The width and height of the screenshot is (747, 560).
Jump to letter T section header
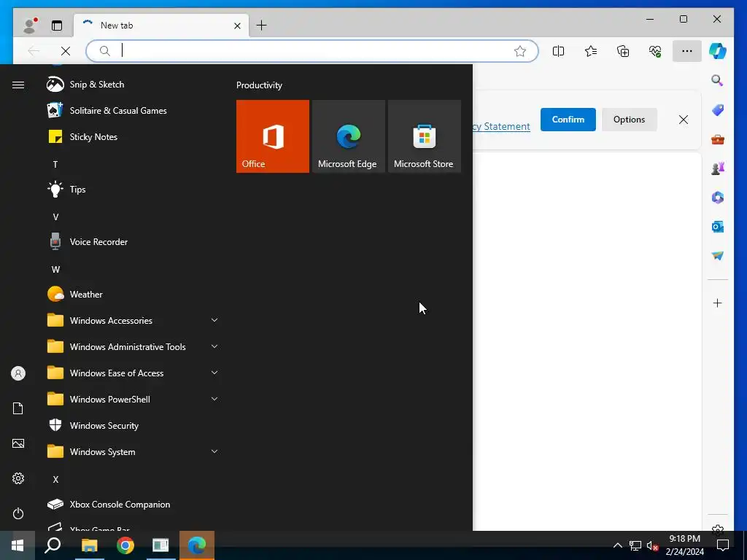point(55,164)
